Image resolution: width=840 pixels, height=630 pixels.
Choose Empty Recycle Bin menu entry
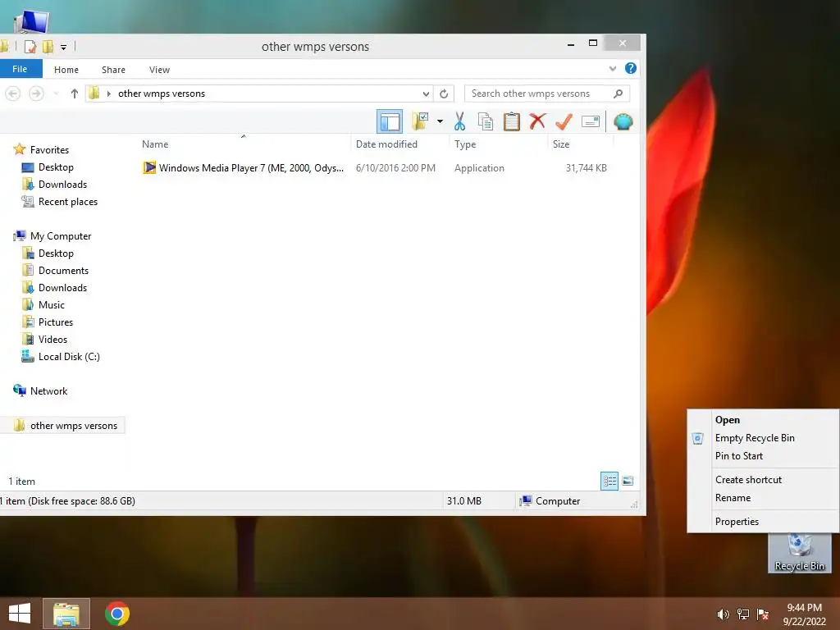pos(763,438)
